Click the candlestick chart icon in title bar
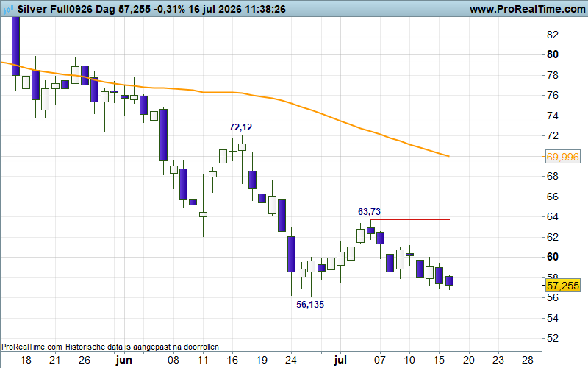This screenshot has height=368, width=588. pos(8,9)
